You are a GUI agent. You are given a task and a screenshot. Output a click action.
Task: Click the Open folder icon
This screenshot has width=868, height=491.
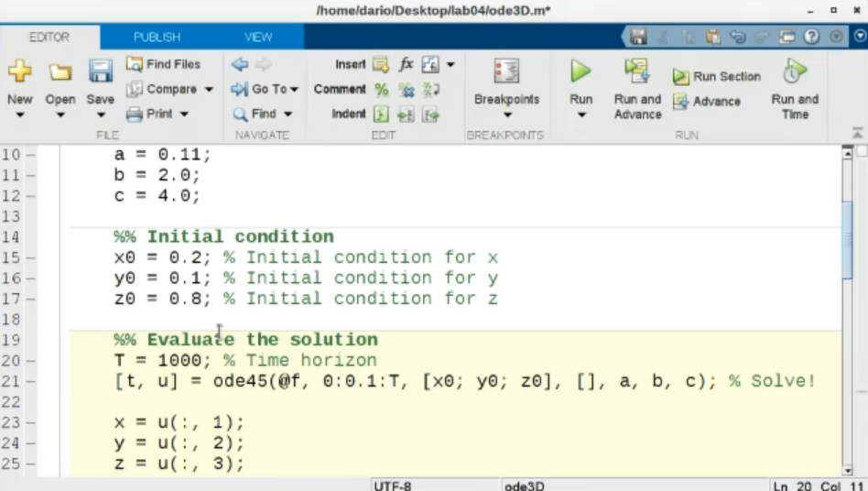point(60,71)
